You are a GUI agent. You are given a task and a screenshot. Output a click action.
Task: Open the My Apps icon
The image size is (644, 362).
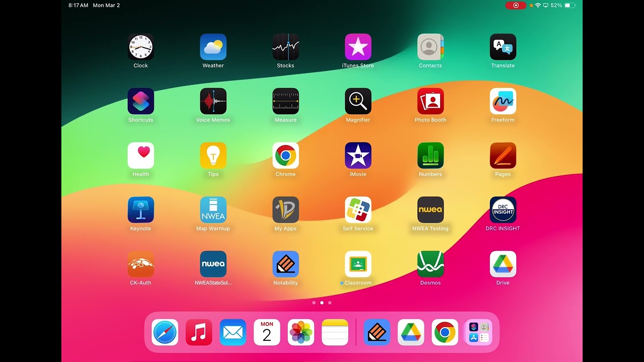[286, 210]
